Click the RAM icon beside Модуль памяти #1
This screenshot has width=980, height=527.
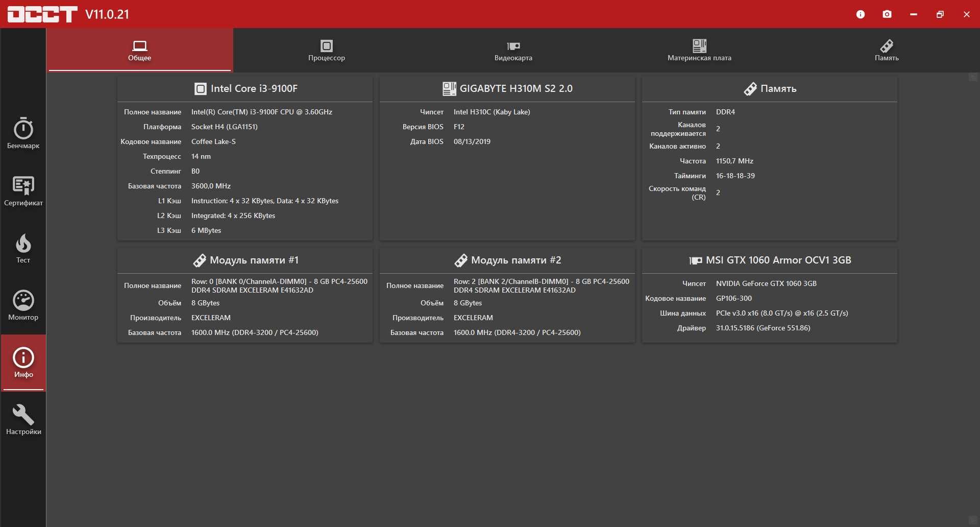[x=200, y=260]
